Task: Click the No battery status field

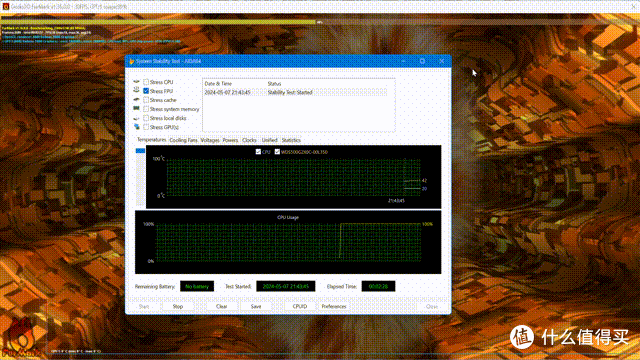Action: [x=197, y=286]
